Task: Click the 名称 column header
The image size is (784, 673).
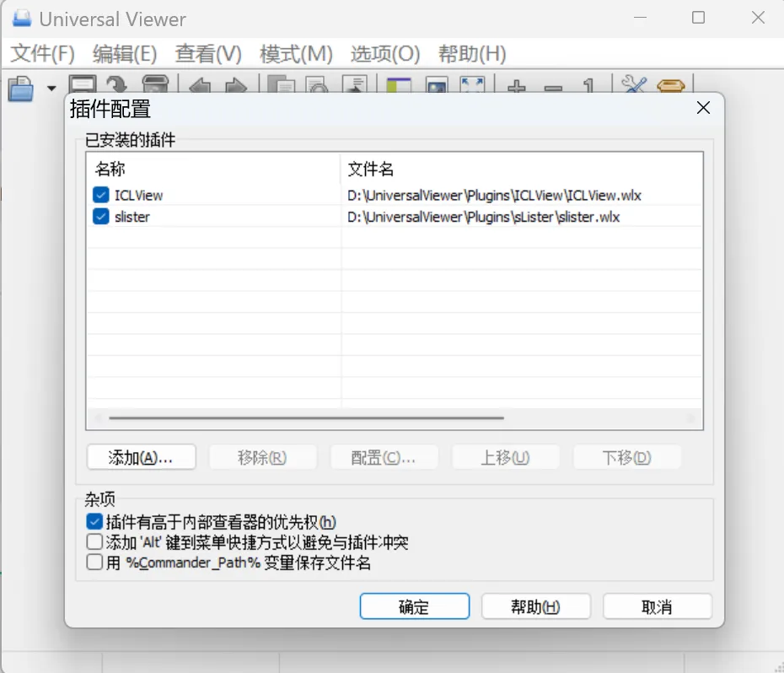Action: 214,170
